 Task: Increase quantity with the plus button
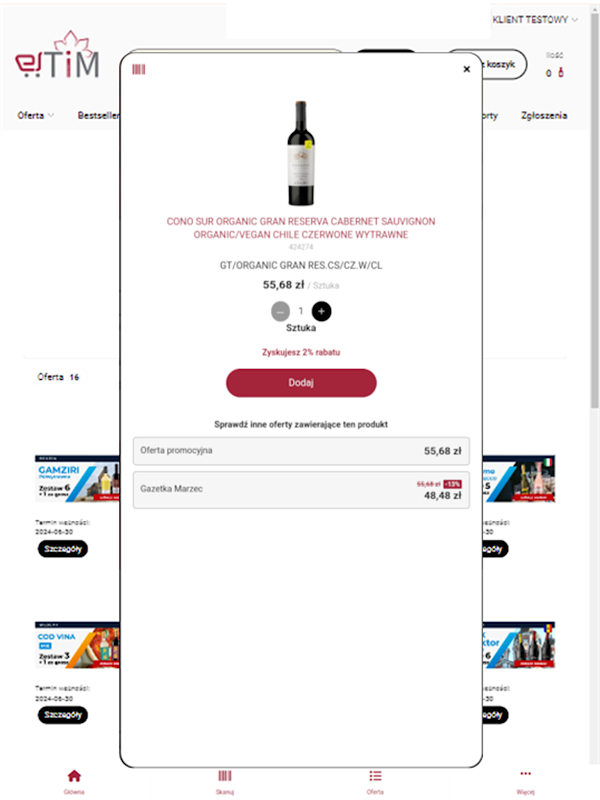point(321,311)
